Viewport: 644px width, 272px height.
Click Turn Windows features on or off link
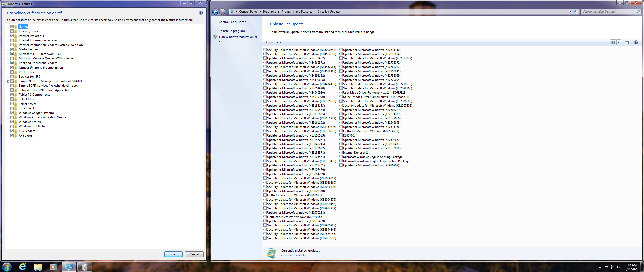(x=238, y=39)
